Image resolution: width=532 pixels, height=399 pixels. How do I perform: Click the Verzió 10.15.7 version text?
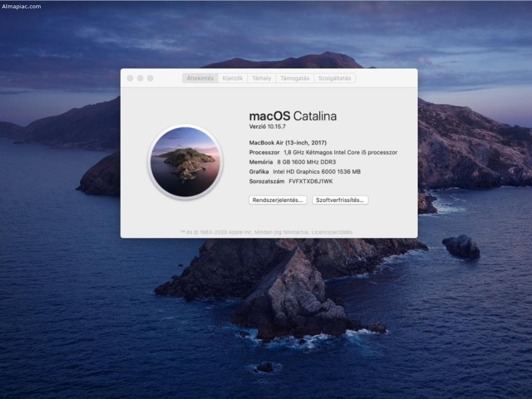tap(267, 127)
